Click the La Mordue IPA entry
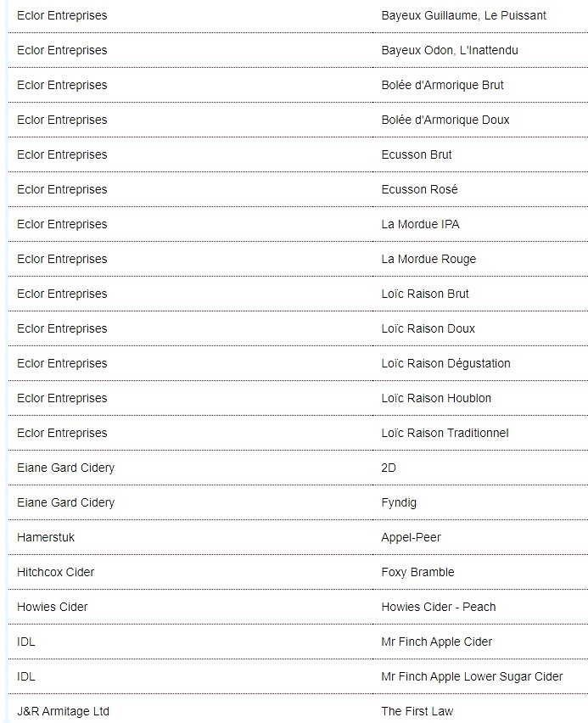 (x=420, y=224)
